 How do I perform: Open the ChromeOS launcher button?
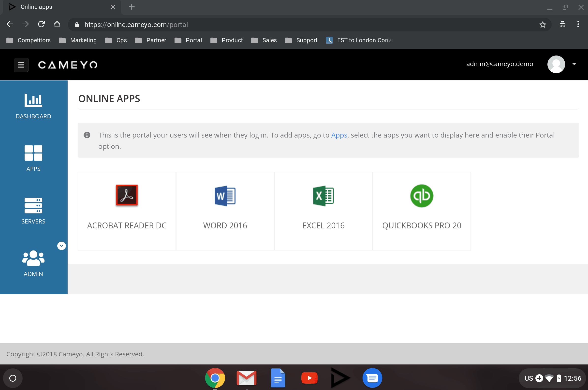coord(13,378)
